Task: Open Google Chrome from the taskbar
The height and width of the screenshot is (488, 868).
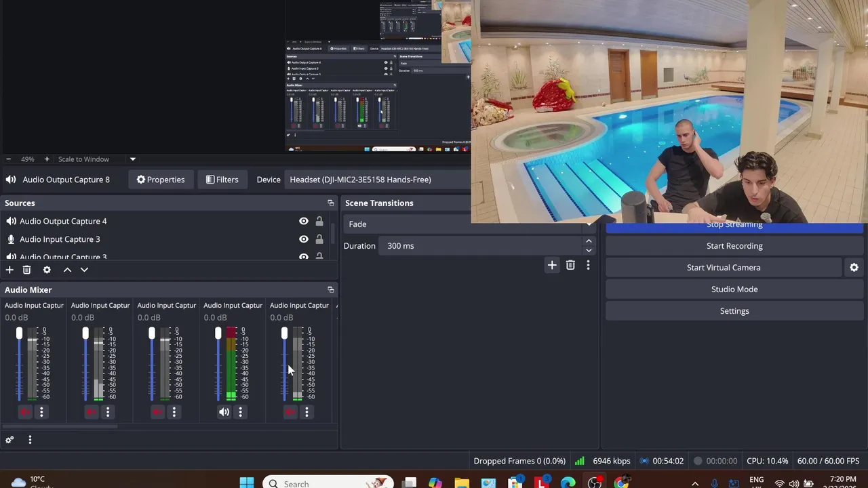Action: [x=621, y=483]
